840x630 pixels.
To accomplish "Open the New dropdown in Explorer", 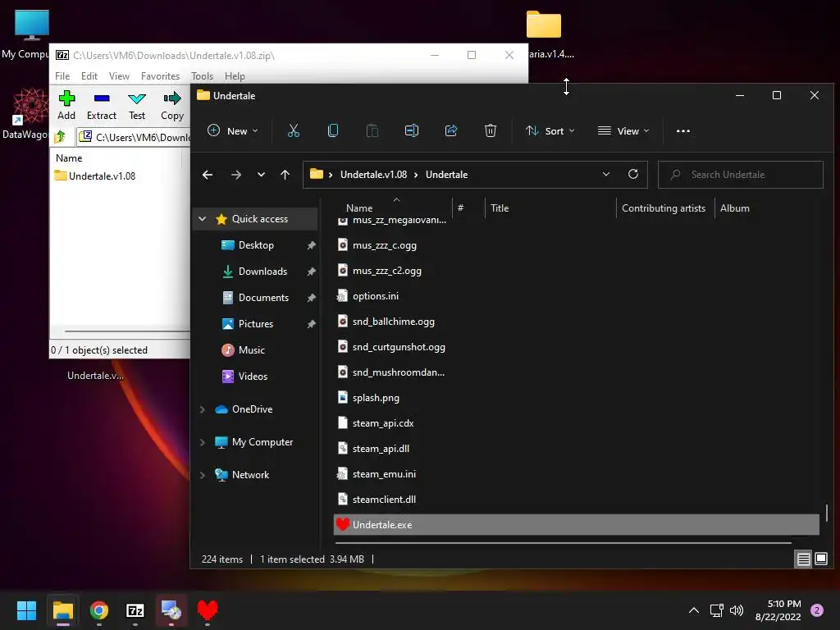I will [232, 130].
